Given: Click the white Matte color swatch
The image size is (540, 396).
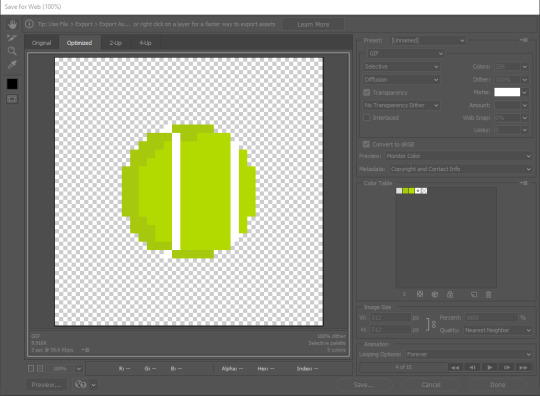Looking at the screenshot, I should coord(507,92).
